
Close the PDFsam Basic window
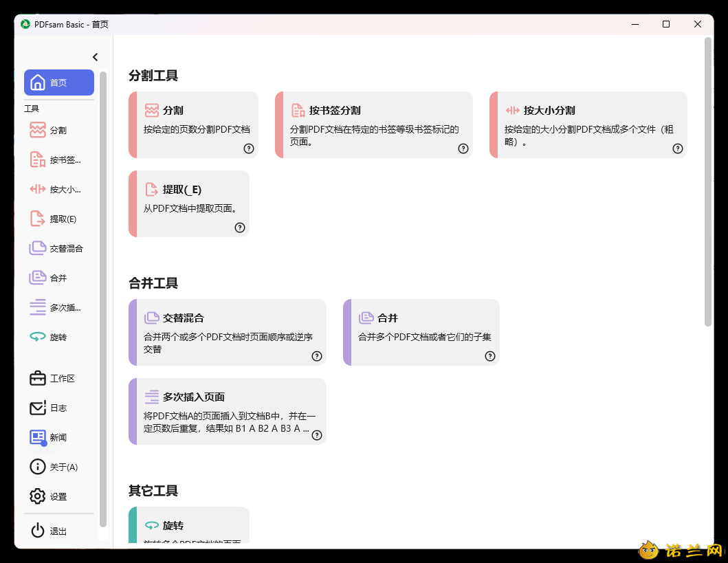point(697,24)
